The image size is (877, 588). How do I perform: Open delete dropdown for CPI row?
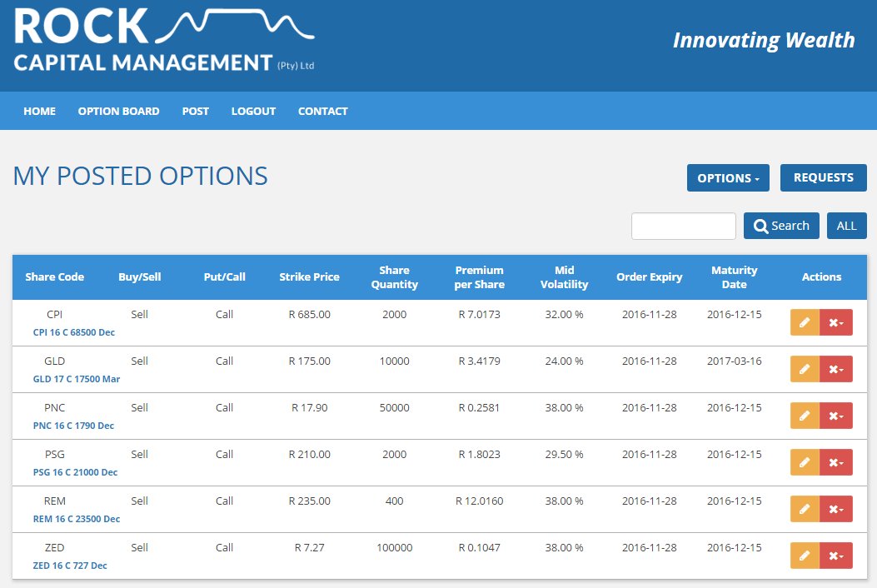[x=836, y=322]
